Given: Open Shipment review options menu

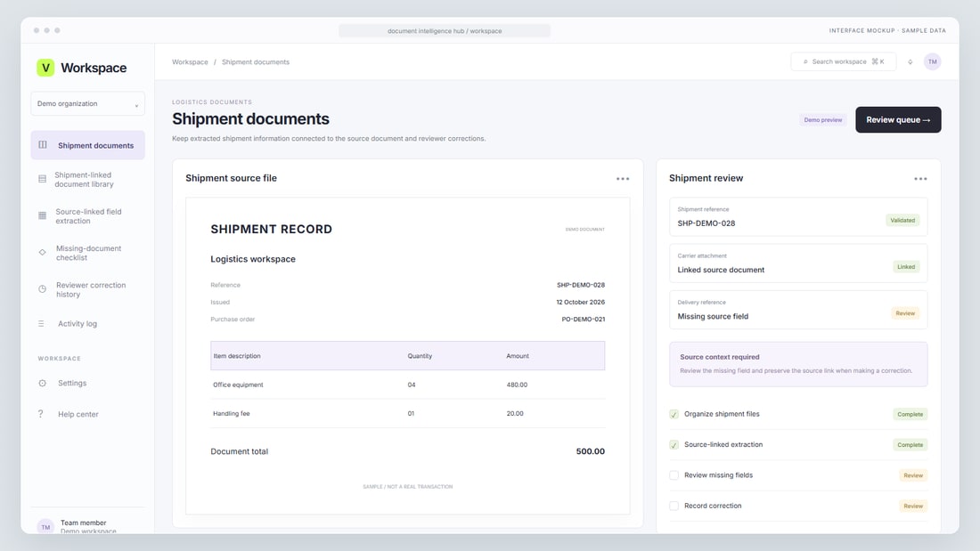Looking at the screenshot, I should point(920,179).
